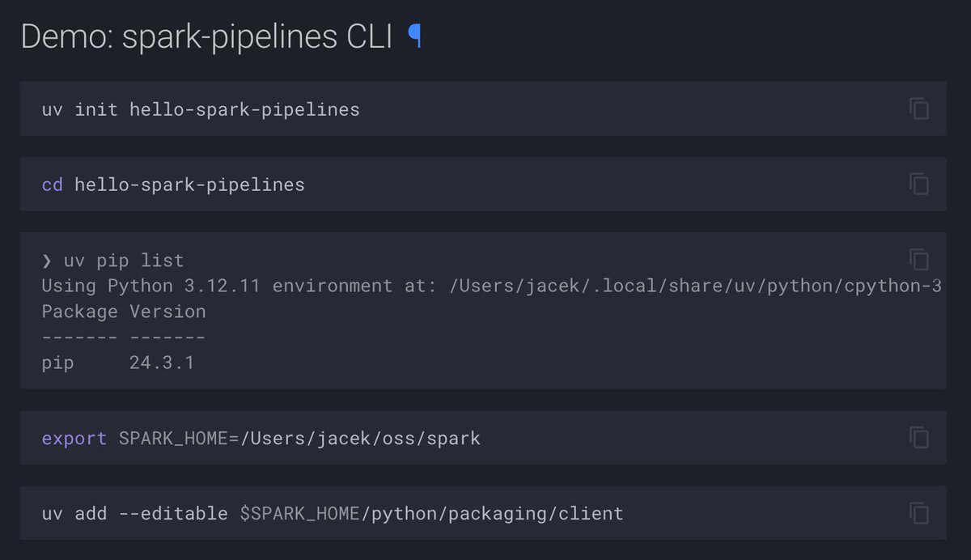Copy the export SPARK_HOME command
Screen dimensions: 971x560
coord(918,438)
